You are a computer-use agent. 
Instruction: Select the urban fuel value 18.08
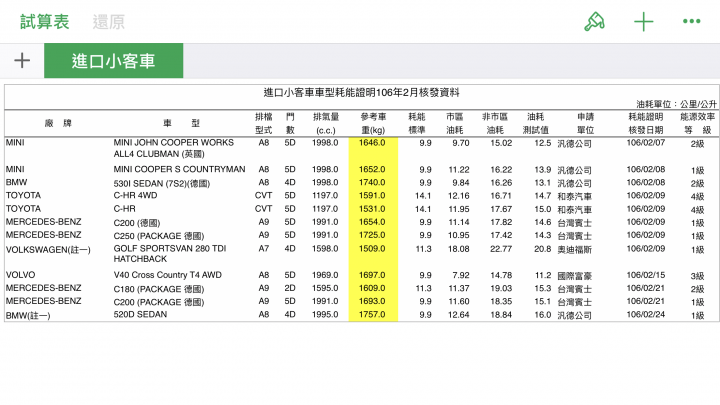[x=459, y=248]
